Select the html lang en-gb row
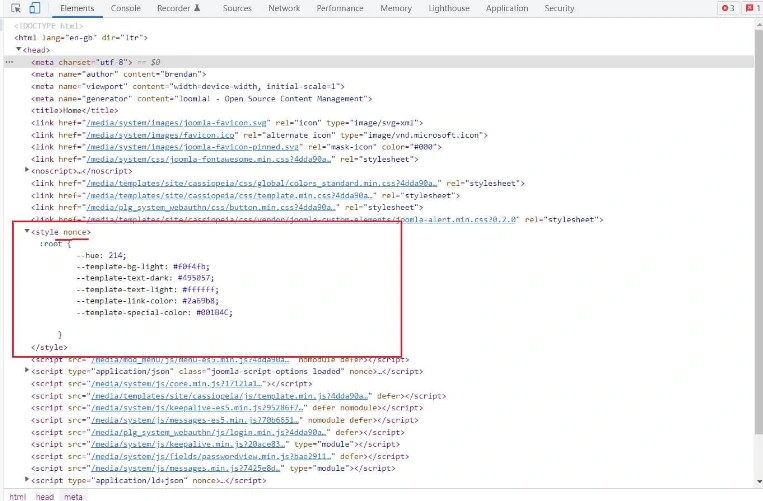 [x=379, y=37]
